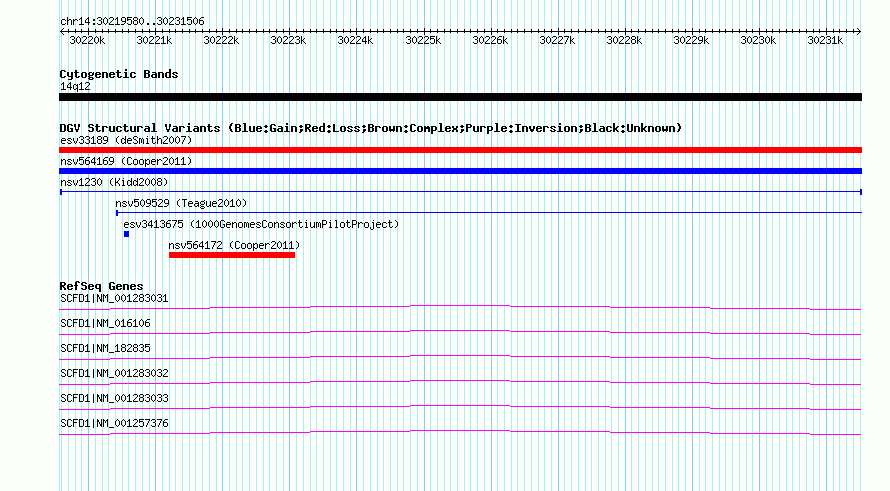Click the 30224k ruler tick label
The height and width of the screenshot is (491, 890).
pos(355,40)
